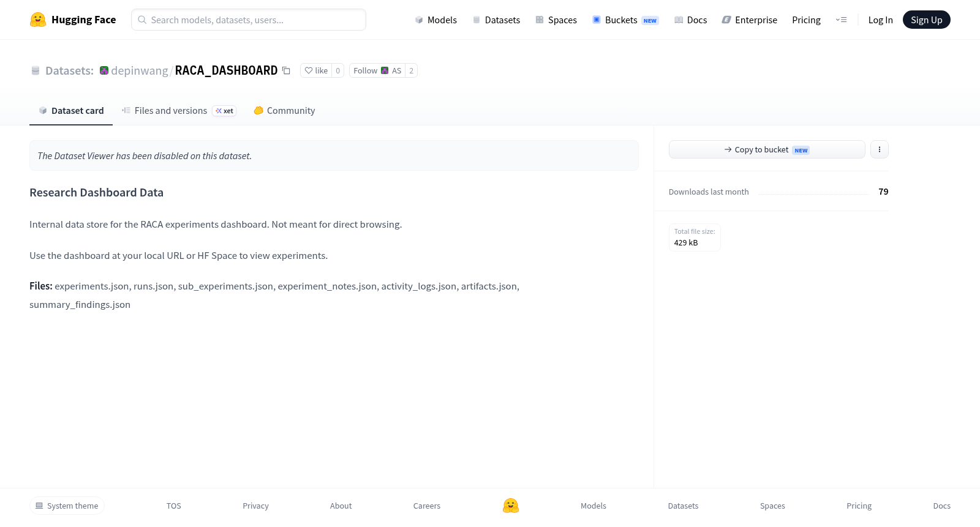Click the AS organization avatar icon
Image resolution: width=980 pixels, height=527 pixels.
385,70
